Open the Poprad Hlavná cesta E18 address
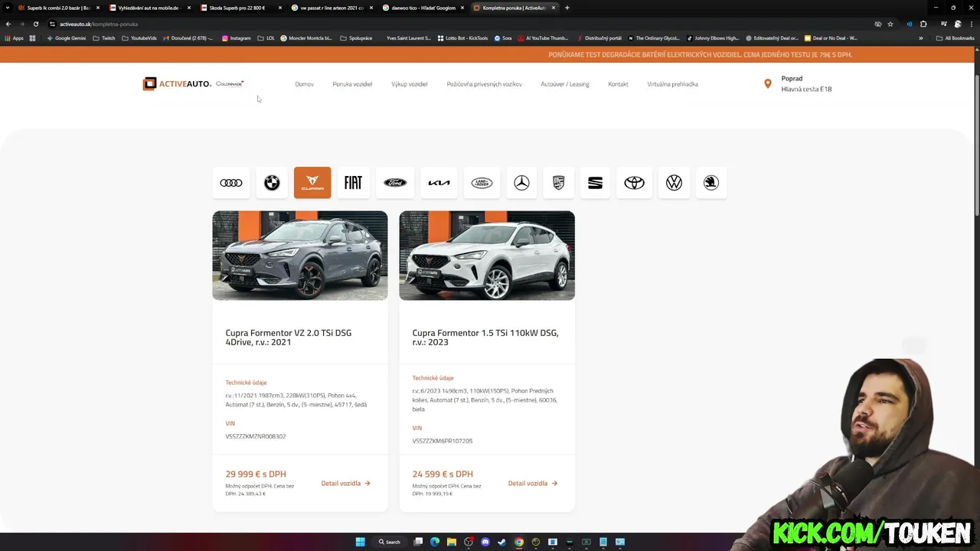This screenshot has width=980, height=551. coord(806,83)
